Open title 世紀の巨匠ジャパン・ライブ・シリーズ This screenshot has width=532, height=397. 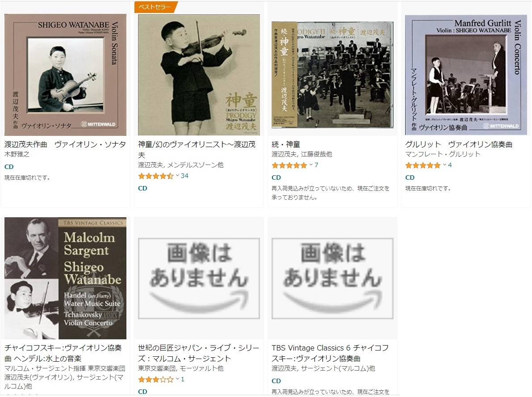[x=198, y=353]
